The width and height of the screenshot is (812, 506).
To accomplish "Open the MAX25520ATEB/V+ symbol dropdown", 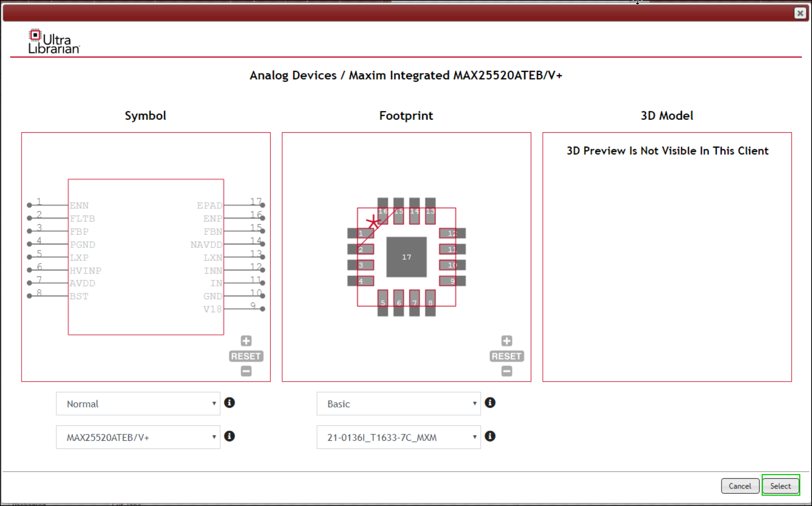I will pyautogui.click(x=138, y=437).
